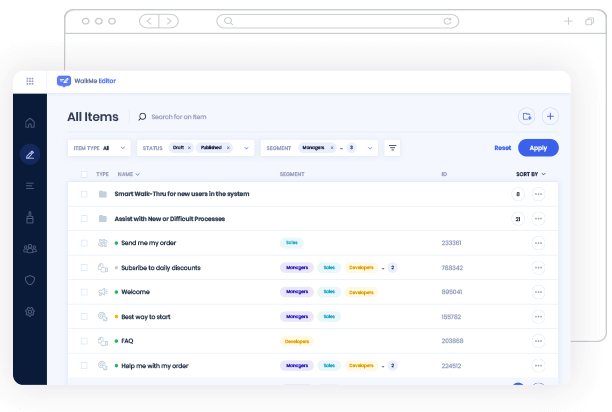The image size is (612, 412).
Task: Open the users group icon in sidebar
Action: [30, 249]
